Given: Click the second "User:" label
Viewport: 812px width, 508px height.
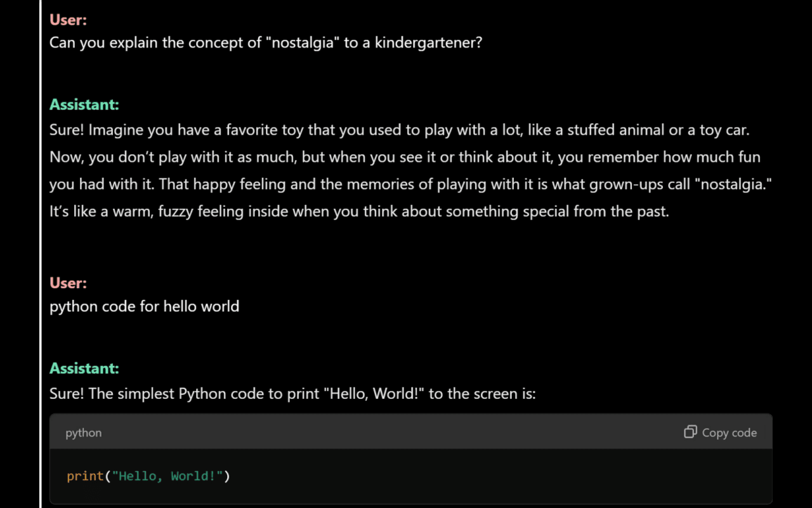Looking at the screenshot, I should pos(68,283).
